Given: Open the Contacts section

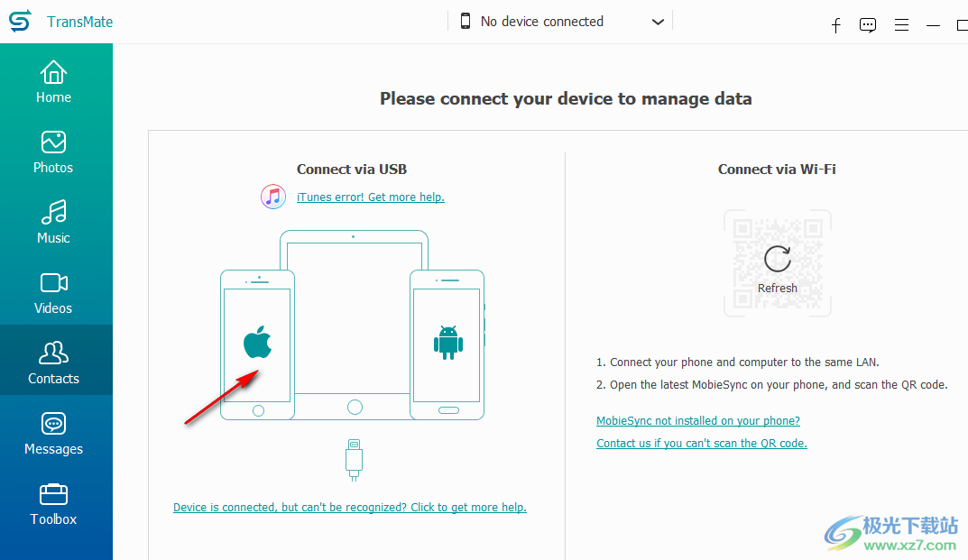Looking at the screenshot, I should coord(54,360).
